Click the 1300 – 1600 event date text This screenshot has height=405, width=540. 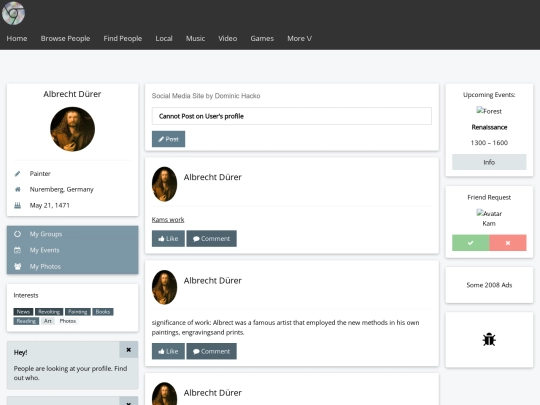click(x=489, y=143)
